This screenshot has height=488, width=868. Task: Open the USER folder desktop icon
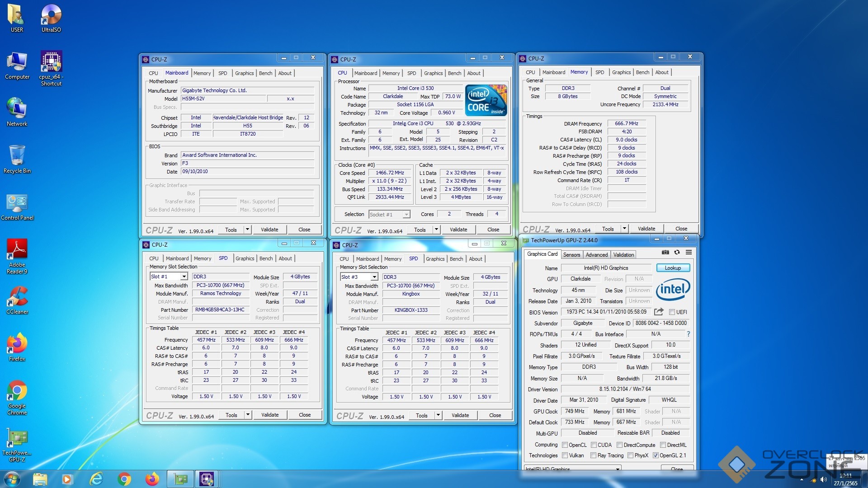pyautogui.click(x=17, y=19)
